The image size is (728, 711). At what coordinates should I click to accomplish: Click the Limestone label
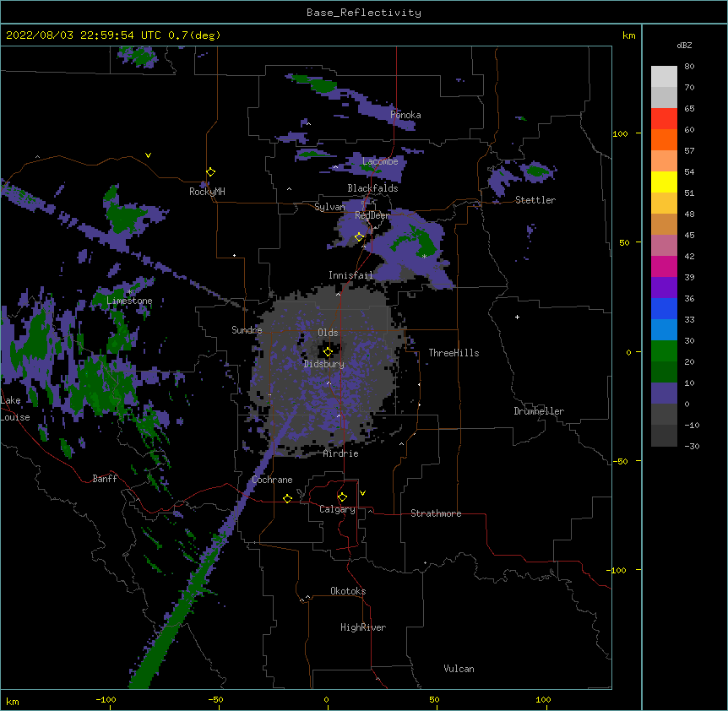(129, 301)
